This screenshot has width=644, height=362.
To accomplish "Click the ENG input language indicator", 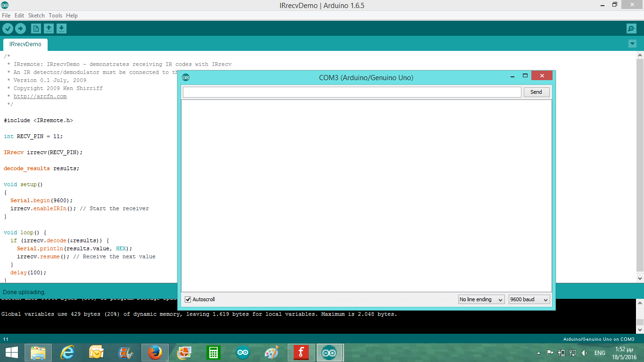I will pyautogui.click(x=600, y=353).
